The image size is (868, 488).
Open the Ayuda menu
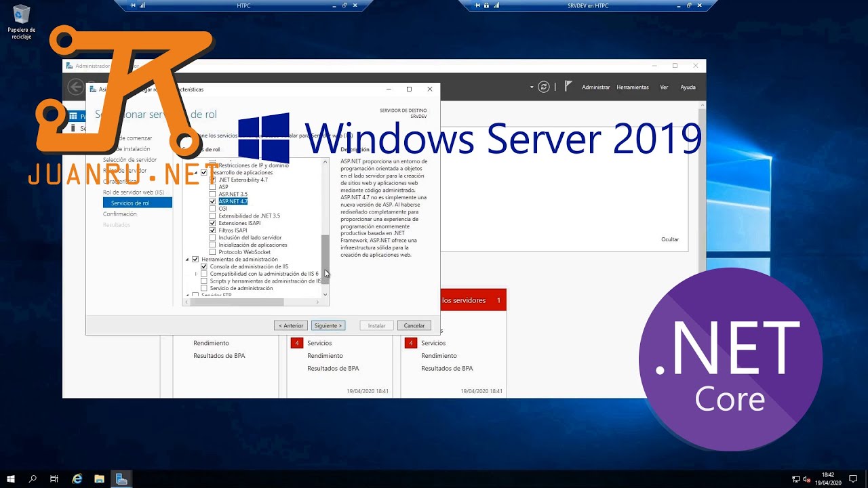(x=688, y=87)
